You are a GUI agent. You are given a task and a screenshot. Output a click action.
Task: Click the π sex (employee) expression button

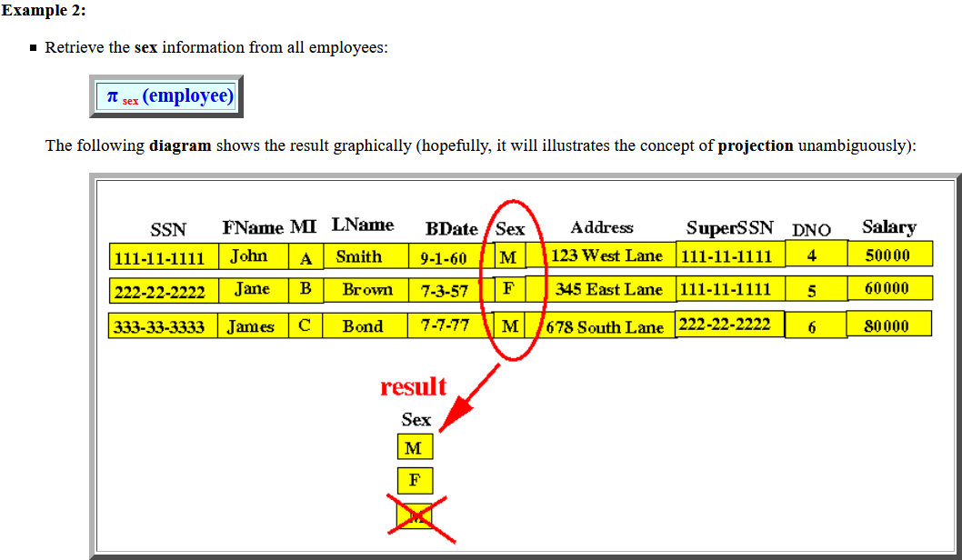point(165,95)
